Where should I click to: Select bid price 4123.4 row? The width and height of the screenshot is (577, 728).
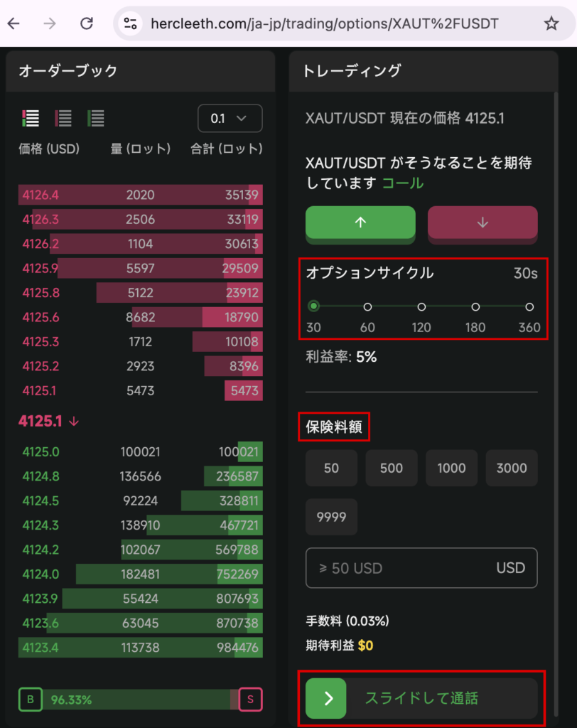[141, 648]
